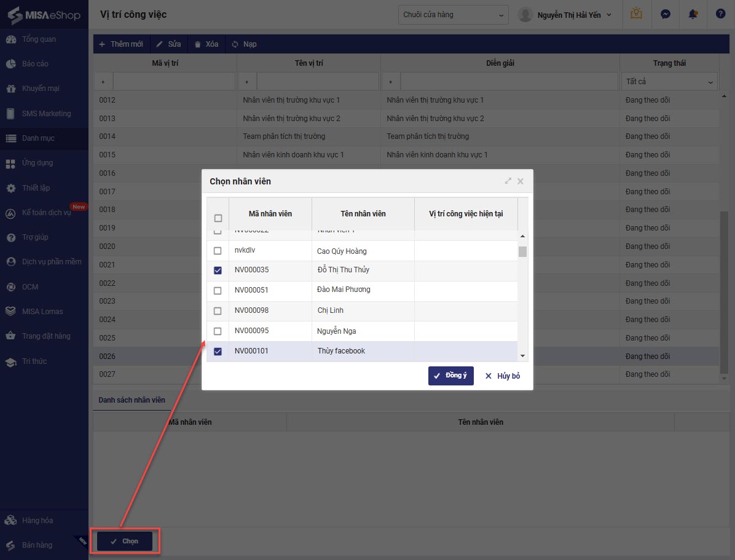Image resolution: width=735 pixels, height=560 pixels.
Task: Click Xóa in toolbar
Action: click(x=206, y=44)
